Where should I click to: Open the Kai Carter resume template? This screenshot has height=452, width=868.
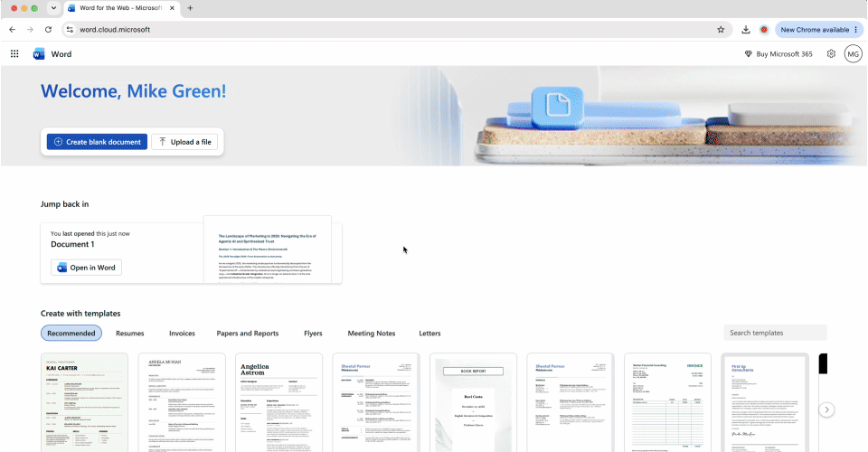click(84, 403)
